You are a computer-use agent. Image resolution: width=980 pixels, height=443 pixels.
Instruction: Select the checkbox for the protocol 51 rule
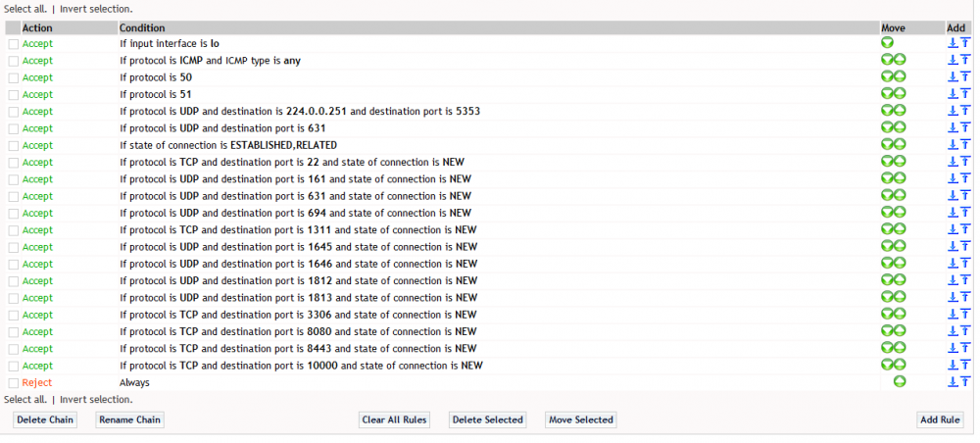pos(14,94)
